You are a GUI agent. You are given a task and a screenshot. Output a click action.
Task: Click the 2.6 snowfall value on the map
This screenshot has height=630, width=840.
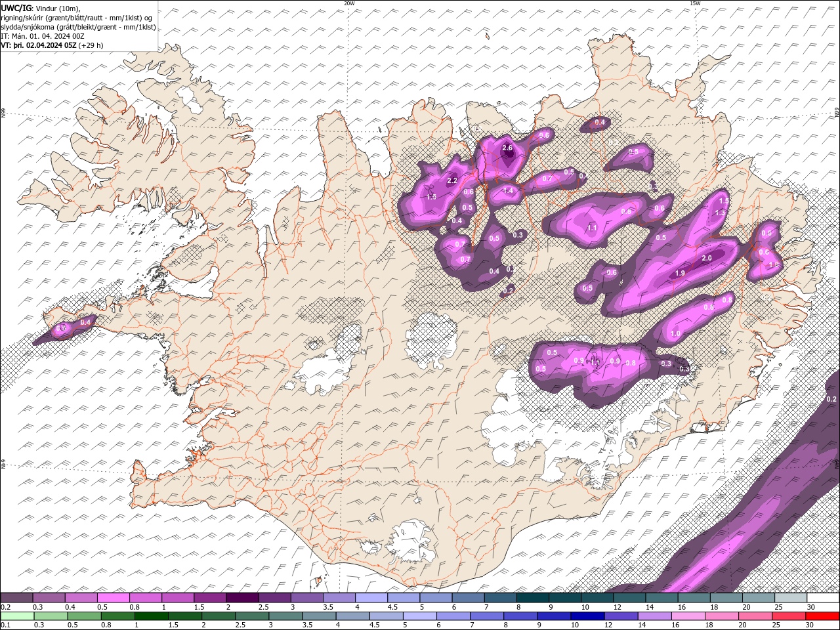[507, 148]
